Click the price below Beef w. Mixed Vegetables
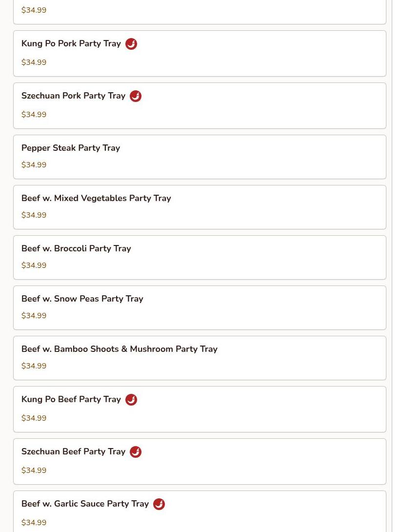The width and height of the screenshot is (402, 532). (x=34, y=215)
